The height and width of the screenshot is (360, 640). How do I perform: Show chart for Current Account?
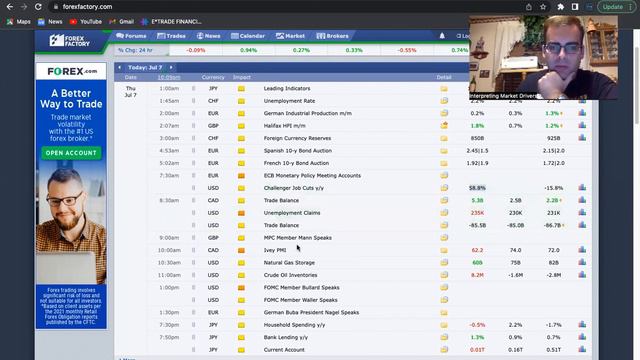point(582,349)
